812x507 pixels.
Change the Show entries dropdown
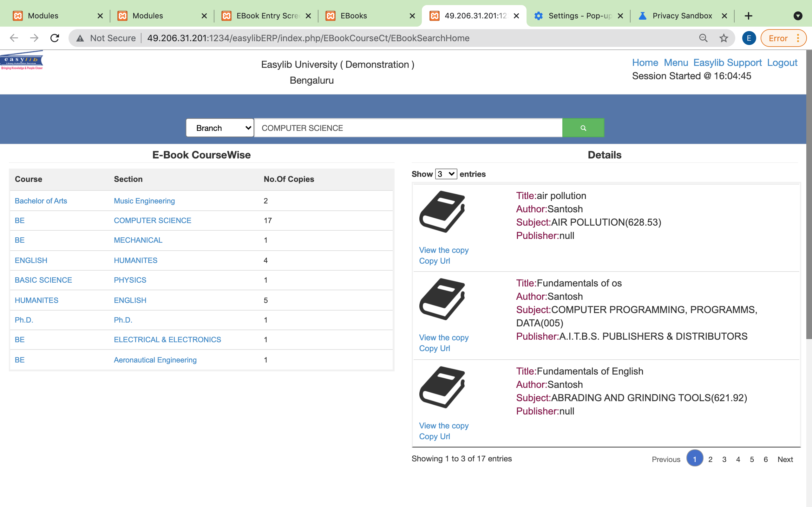point(446,174)
